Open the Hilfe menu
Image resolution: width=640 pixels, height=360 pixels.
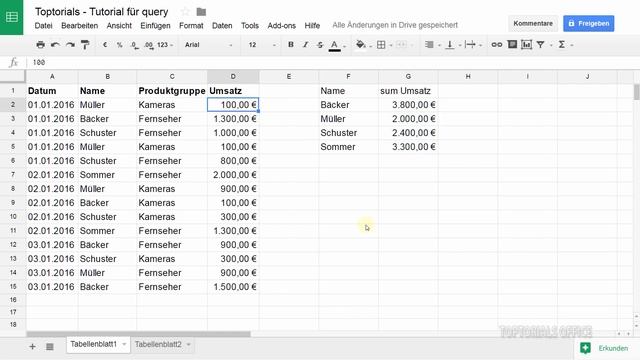[x=312, y=25]
